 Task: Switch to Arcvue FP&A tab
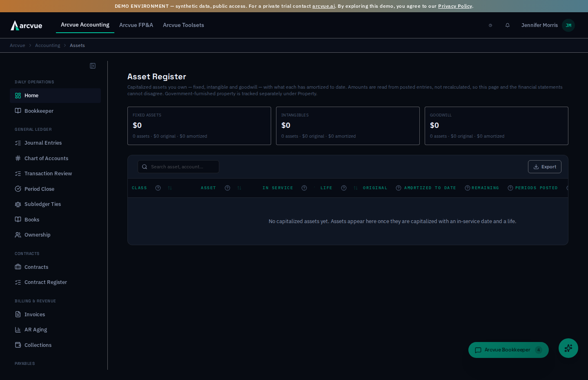click(136, 25)
